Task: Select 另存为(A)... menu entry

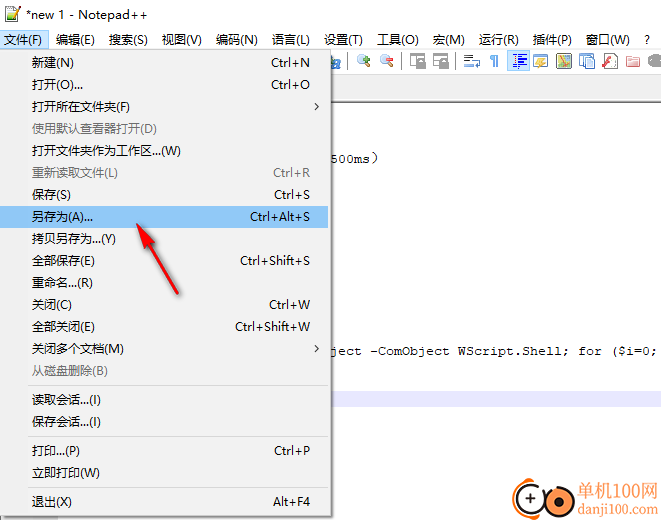Action: pos(164,217)
